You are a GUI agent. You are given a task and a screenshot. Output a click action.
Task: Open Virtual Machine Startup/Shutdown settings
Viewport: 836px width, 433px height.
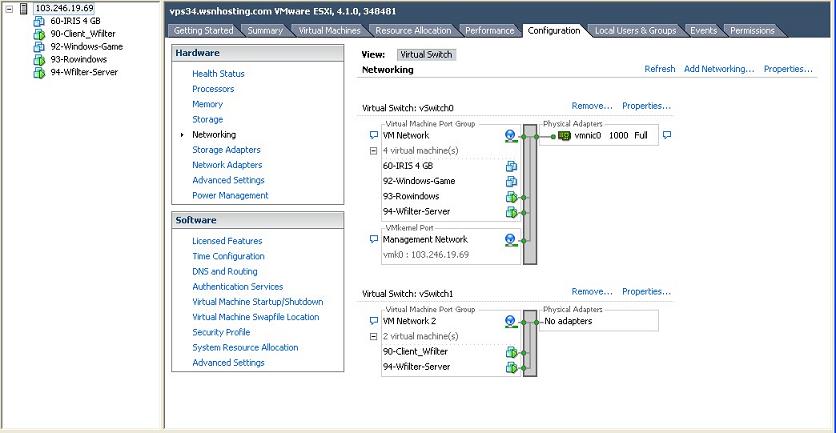click(x=258, y=302)
